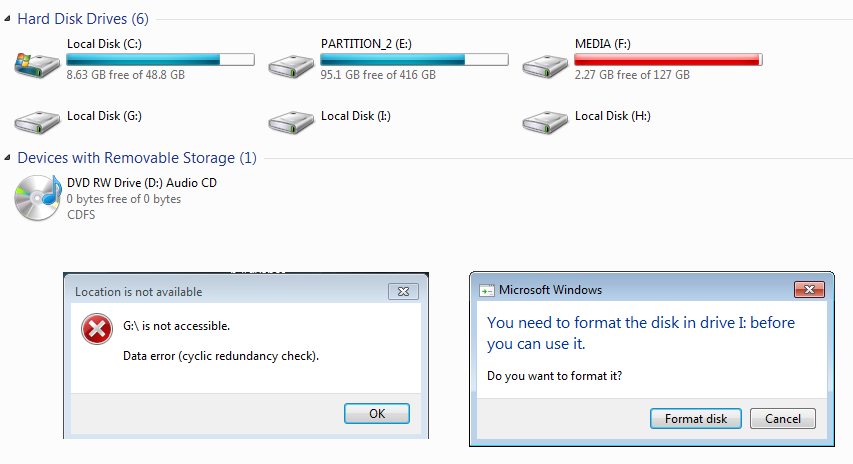853x464 pixels.
Task: Select the Local Disk (C:) drive icon
Action: pos(37,65)
